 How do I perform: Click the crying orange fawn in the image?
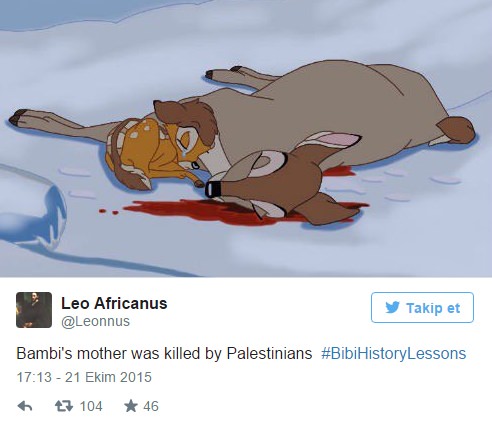(x=160, y=152)
